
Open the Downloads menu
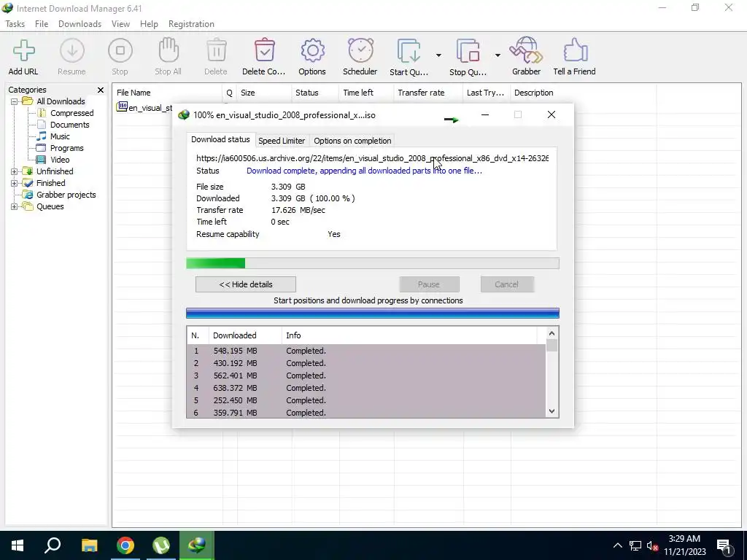coord(80,24)
